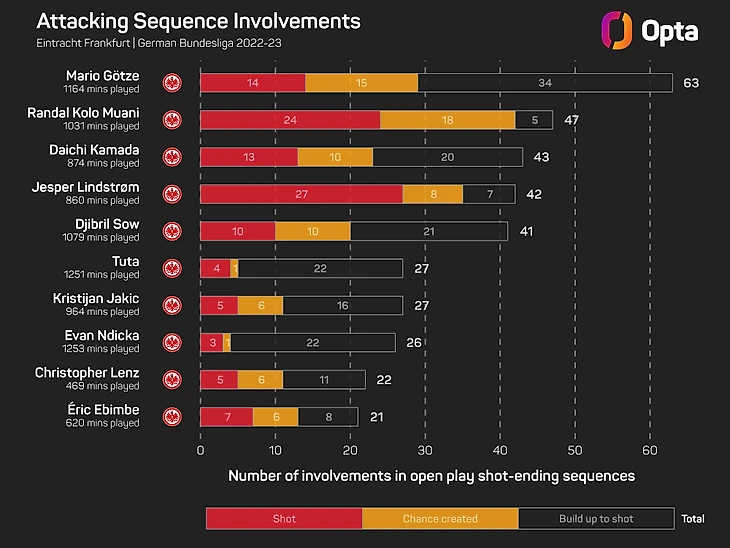Click Kolo Muani's 24 shots bar segment

[x=290, y=120]
